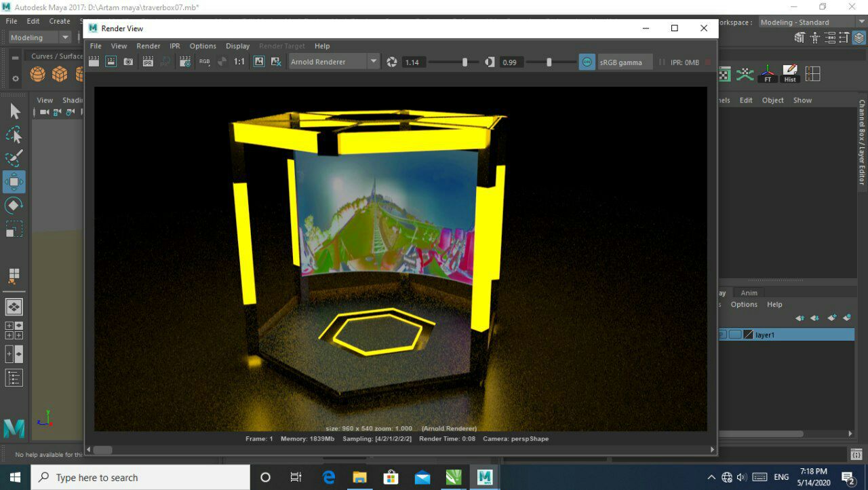Switch to single perspective view layout

[14, 307]
